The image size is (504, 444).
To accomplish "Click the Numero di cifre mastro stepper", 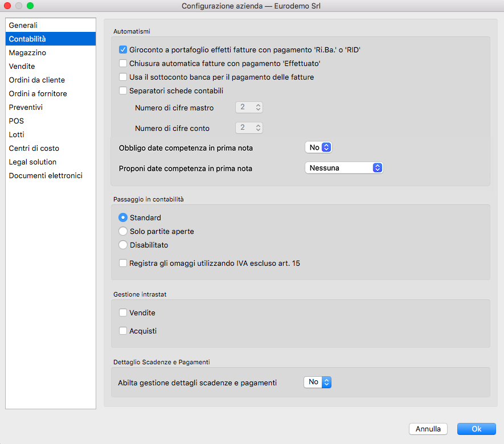I will (258, 108).
